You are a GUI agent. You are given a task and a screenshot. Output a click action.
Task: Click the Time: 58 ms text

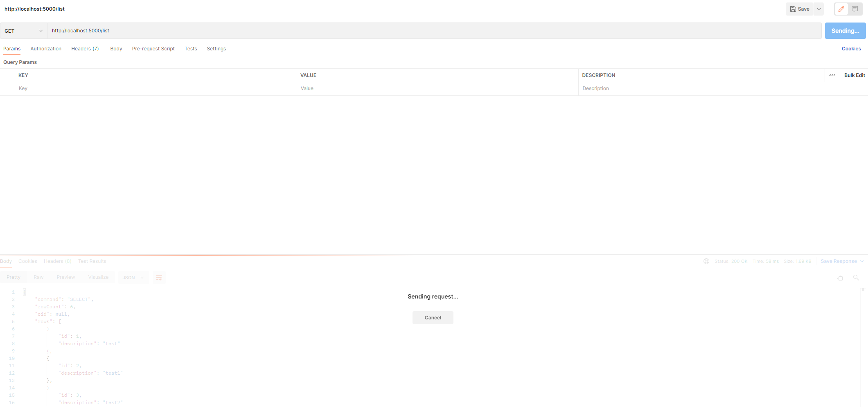pos(766,261)
